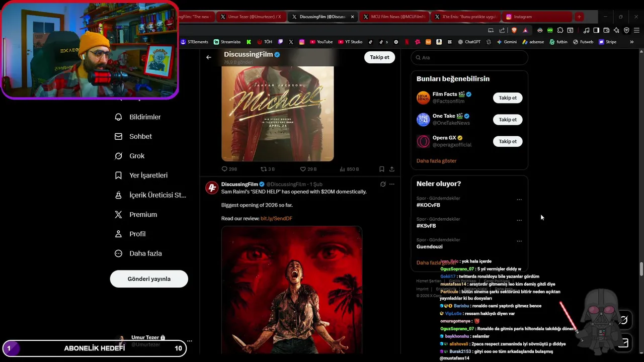
Task: Open a new browser tab
Action: (579, 17)
